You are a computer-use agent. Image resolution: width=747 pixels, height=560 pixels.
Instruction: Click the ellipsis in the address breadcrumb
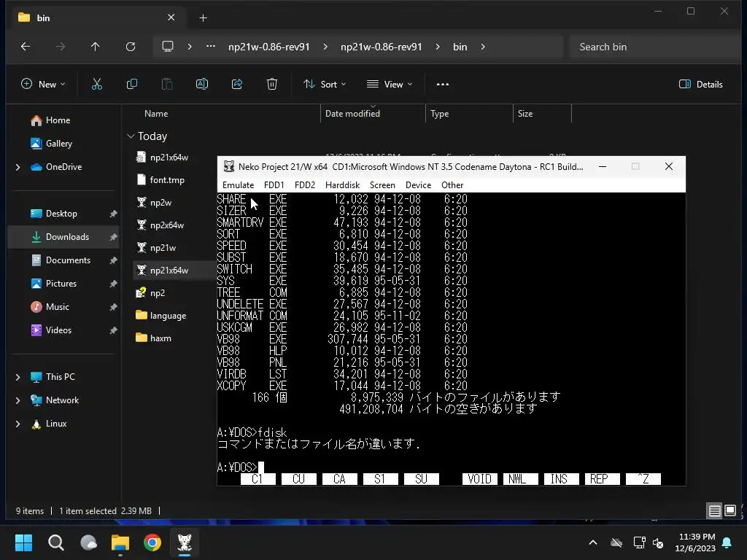point(211,47)
